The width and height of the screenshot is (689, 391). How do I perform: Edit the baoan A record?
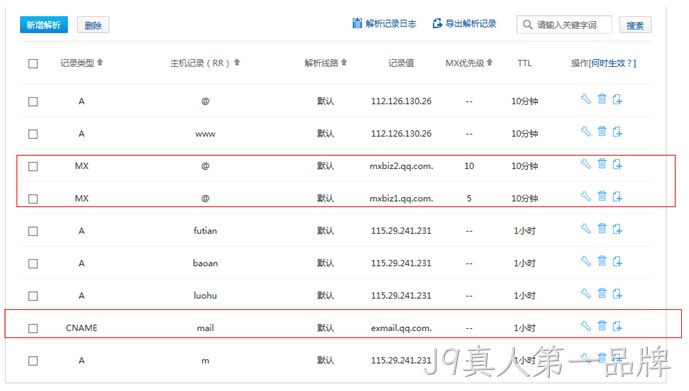(586, 261)
